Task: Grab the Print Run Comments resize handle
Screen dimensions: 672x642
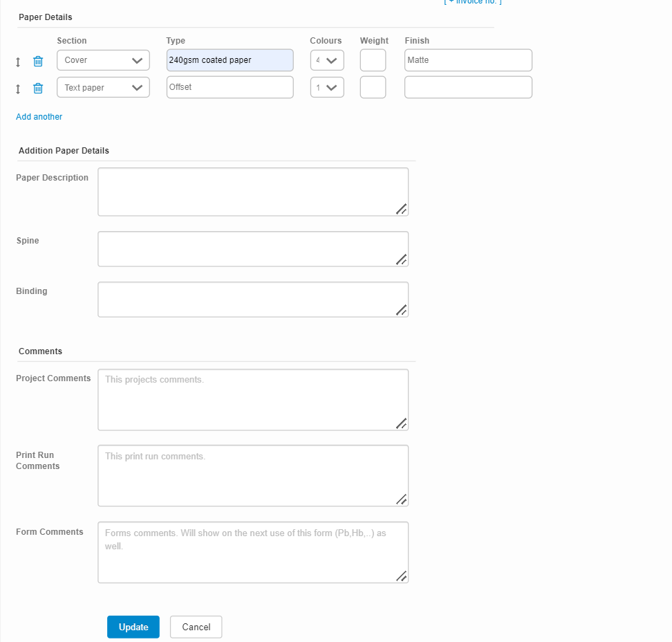Action: click(x=402, y=499)
